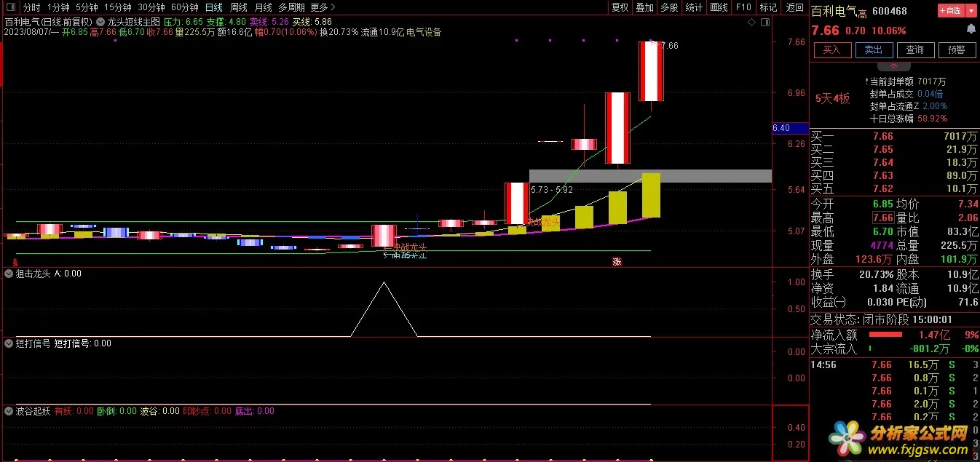Expand the 短打信号 indicator menu
Viewport: 980px width, 462px height.
click(9, 343)
